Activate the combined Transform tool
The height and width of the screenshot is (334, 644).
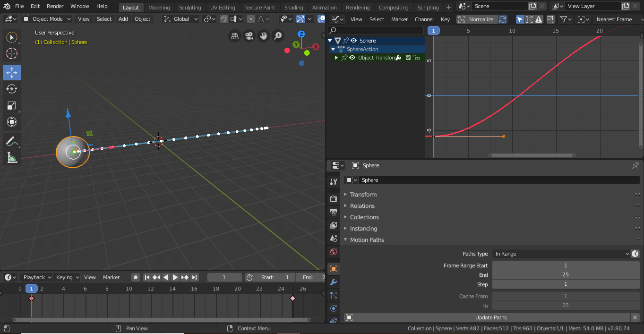tap(12, 122)
